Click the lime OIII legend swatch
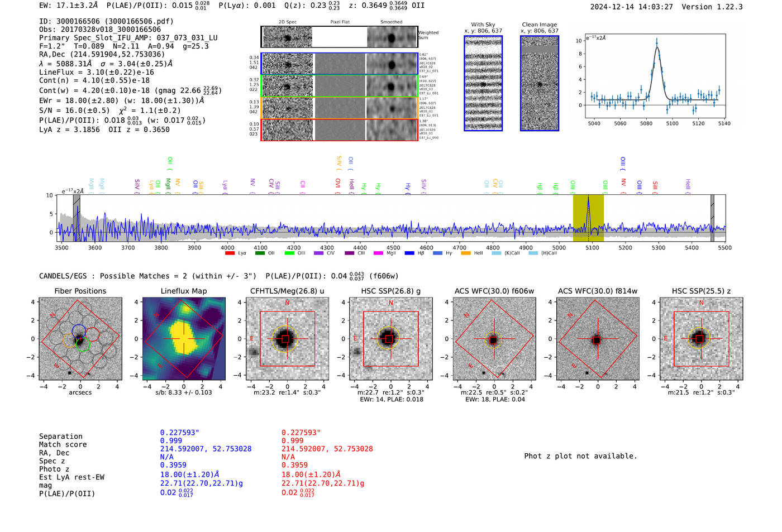Screen dimensions: 782x532 [289, 253]
